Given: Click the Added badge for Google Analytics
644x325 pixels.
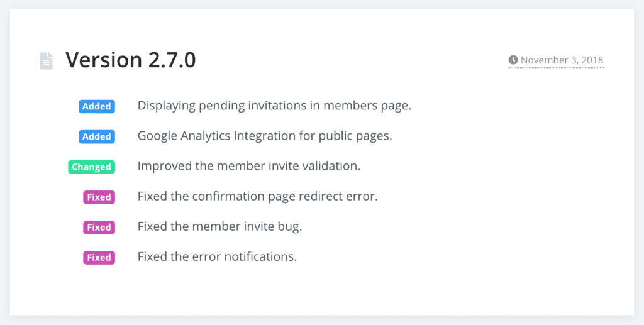Looking at the screenshot, I should pyautogui.click(x=97, y=136).
